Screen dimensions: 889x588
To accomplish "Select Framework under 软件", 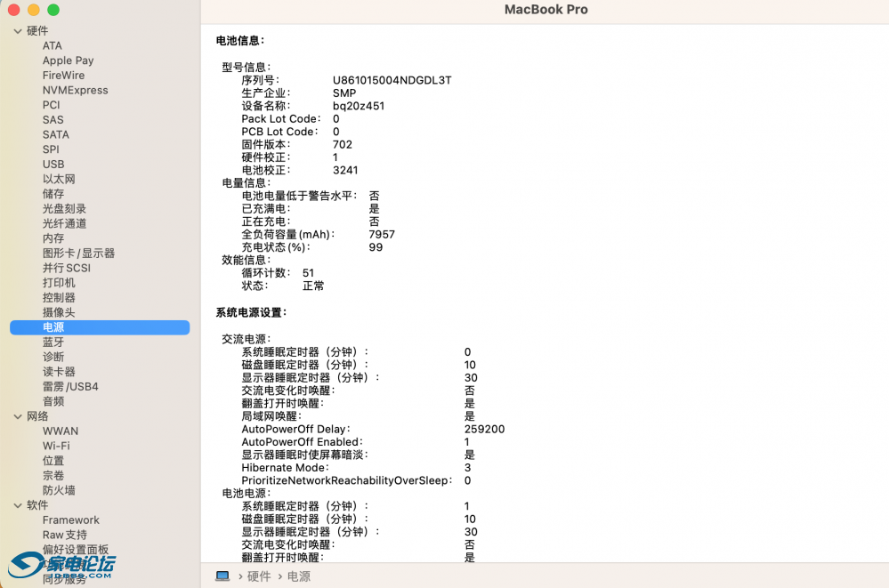I will (71, 520).
